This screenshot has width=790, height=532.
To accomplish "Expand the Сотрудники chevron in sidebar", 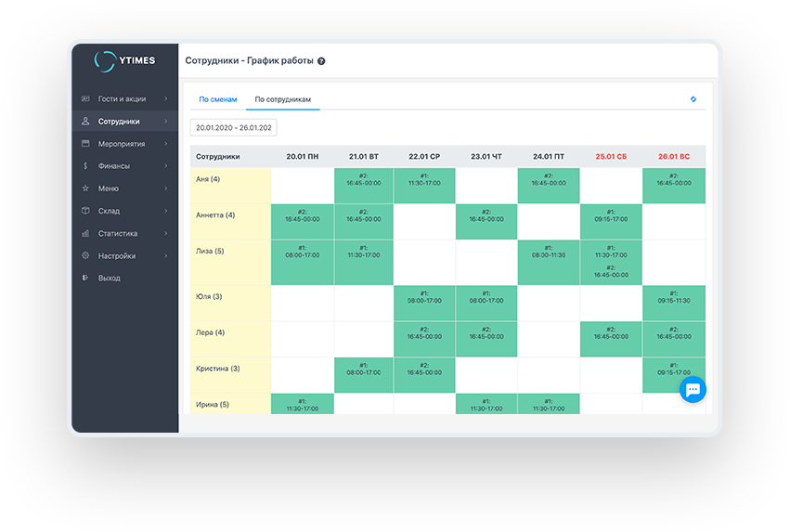I will tap(166, 122).
